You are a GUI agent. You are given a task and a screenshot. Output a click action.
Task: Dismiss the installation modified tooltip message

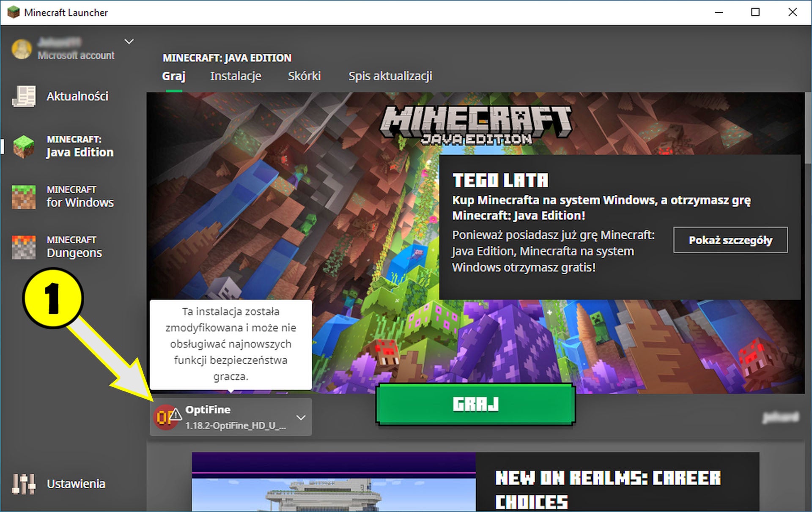230,344
